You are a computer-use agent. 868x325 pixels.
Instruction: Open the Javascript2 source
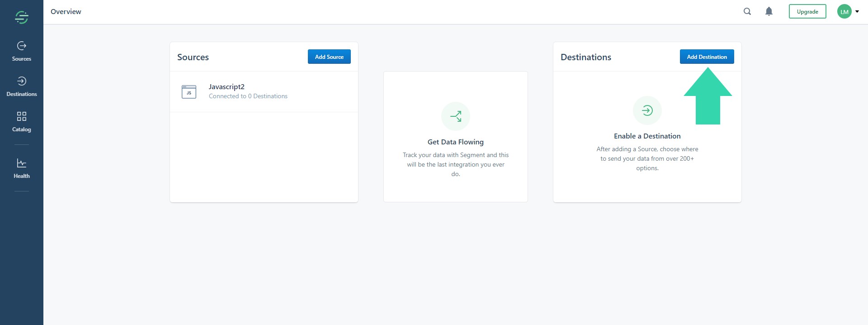(x=226, y=87)
